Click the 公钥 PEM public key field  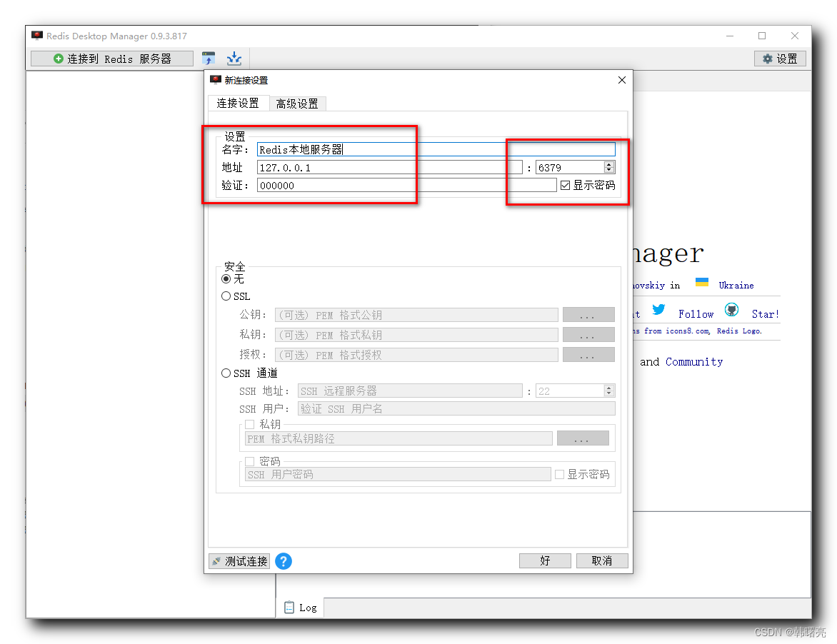coord(416,315)
